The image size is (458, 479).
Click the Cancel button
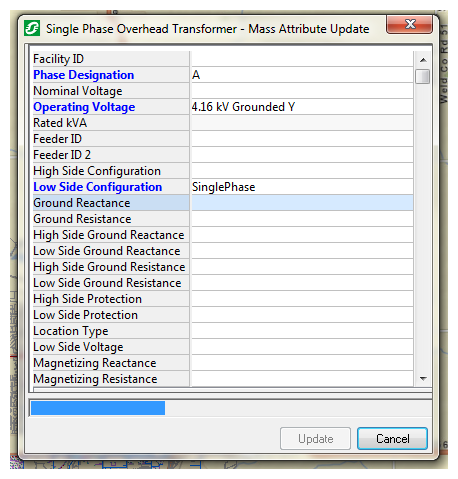tap(392, 439)
